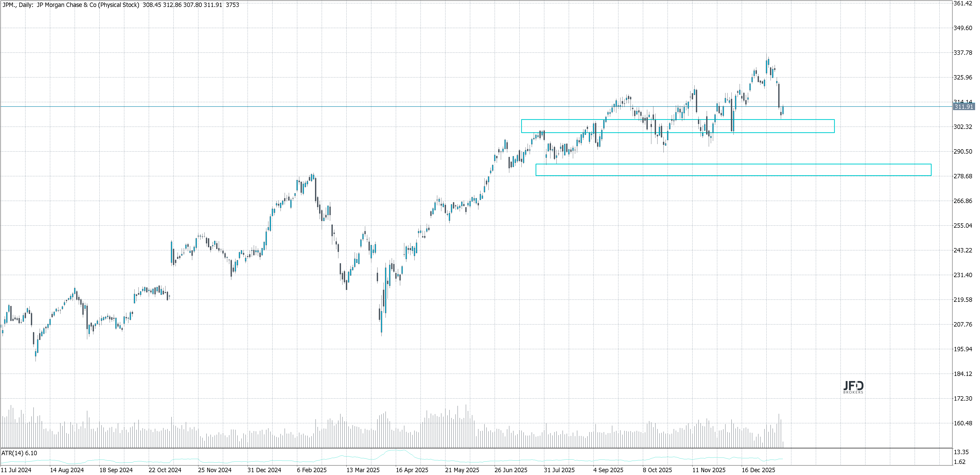
Task: Click the 361.42 price scale label
Action: [962, 3]
